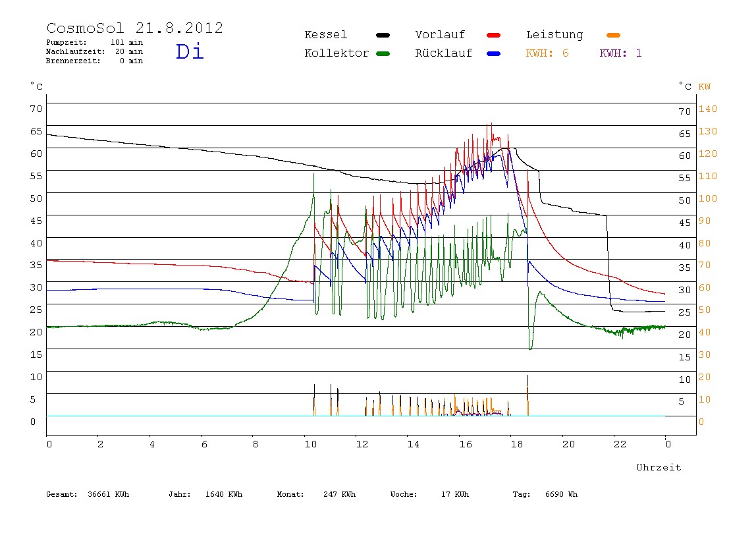756x535 pixels.
Task: Click the blue weekday label "Di"
Action: [x=190, y=51]
